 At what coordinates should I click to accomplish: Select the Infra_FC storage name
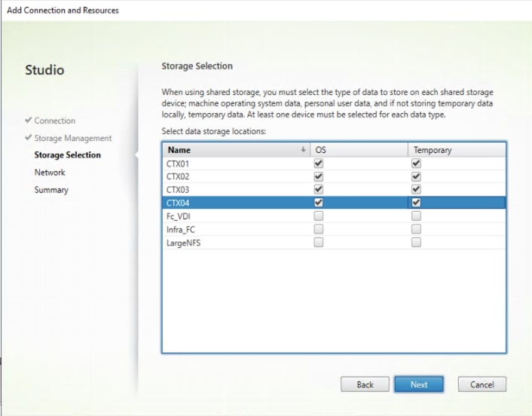click(x=181, y=230)
